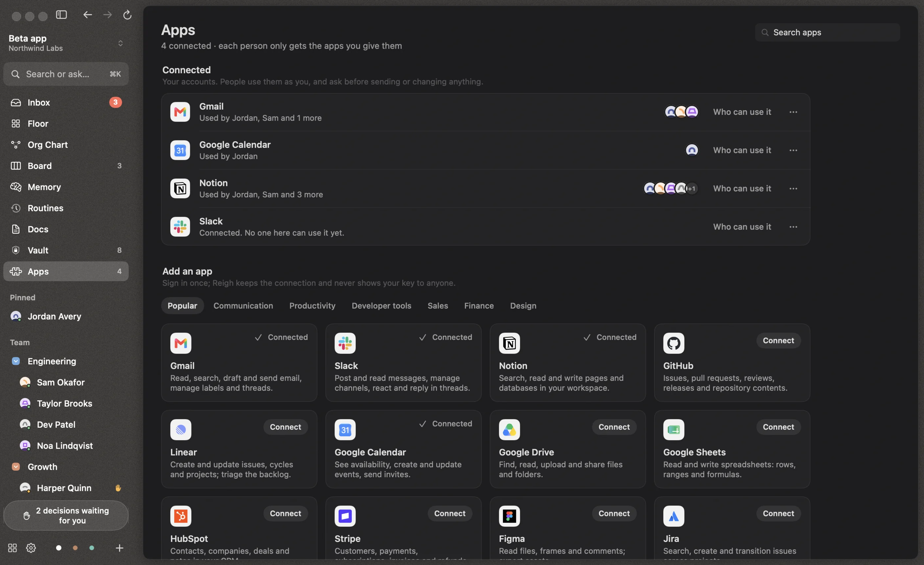This screenshot has width=924, height=565.
Task: Toggle the sidebar panel icon
Action: tap(61, 15)
